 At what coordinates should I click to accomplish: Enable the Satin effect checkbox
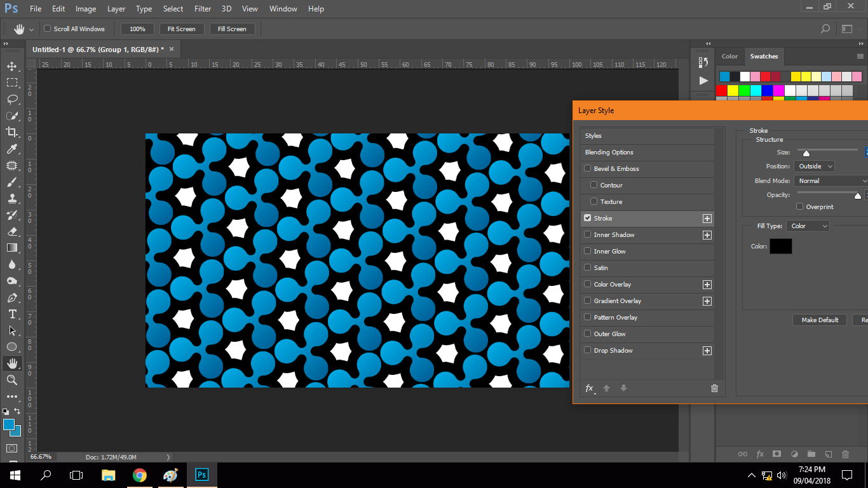588,268
